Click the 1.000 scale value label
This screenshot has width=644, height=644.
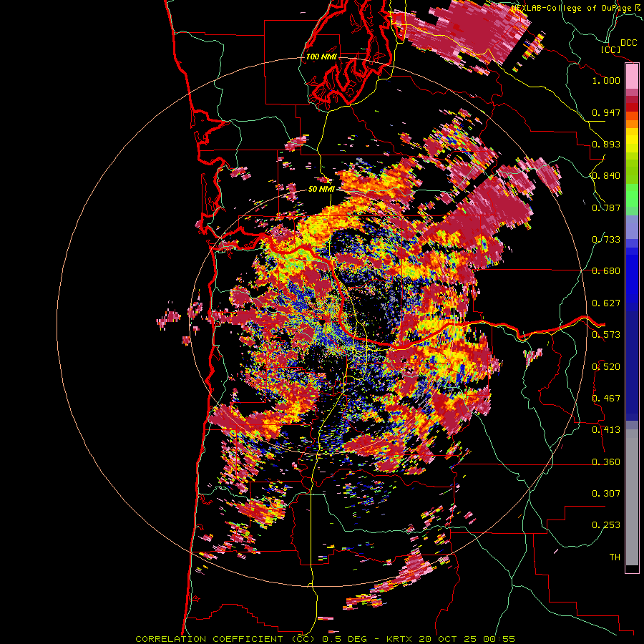[606, 80]
